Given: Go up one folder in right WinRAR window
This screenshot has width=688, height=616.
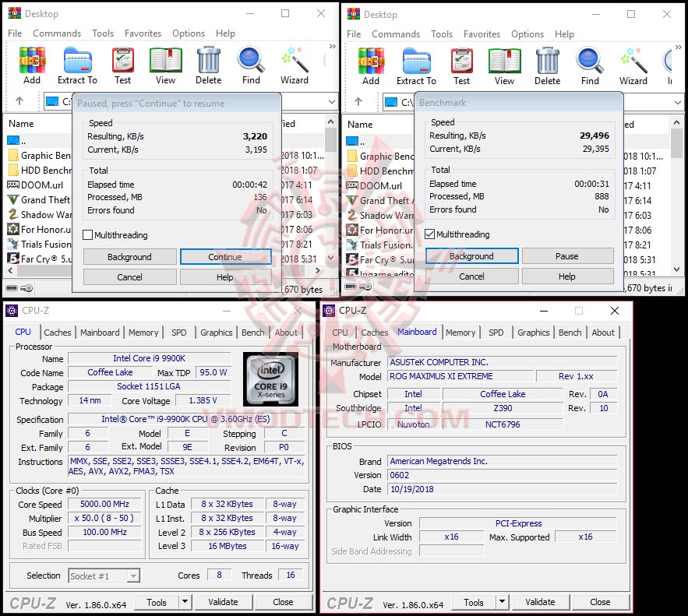Looking at the screenshot, I should coord(358,102).
